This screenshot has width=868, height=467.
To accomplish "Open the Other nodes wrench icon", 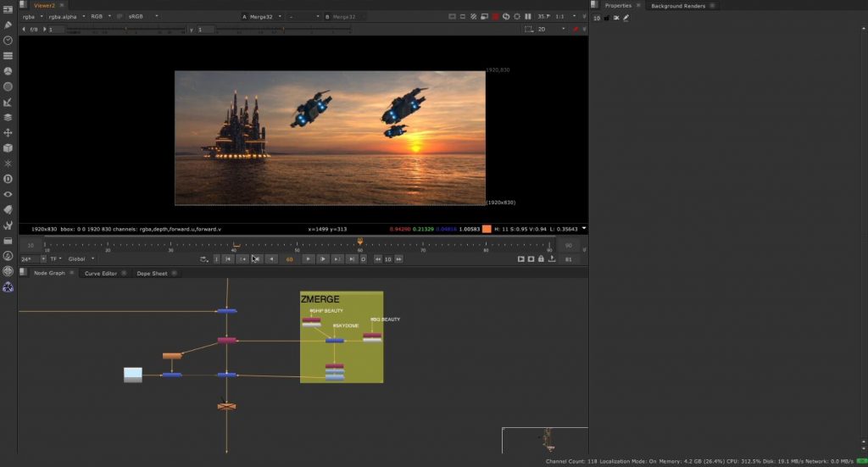I will click(8, 225).
